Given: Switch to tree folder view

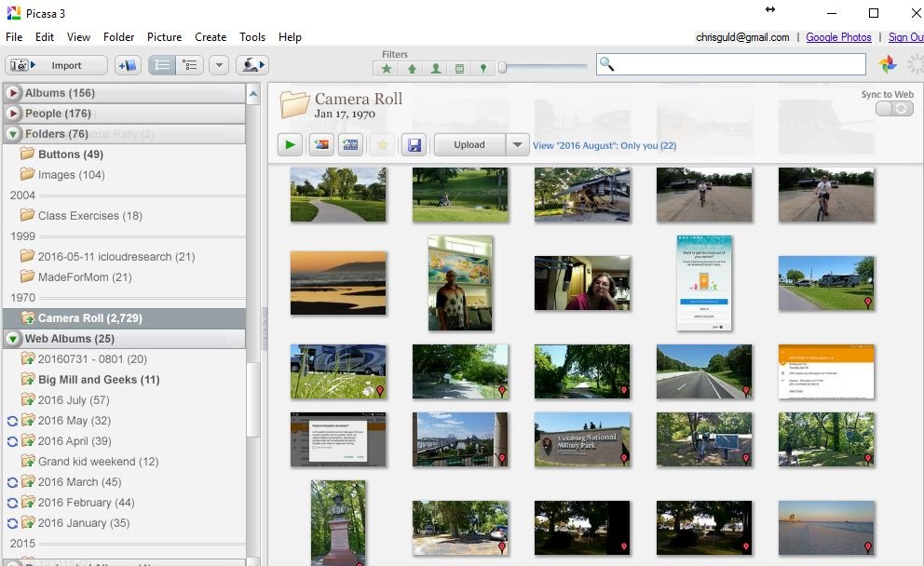Looking at the screenshot, I should [x=190, y=65].
